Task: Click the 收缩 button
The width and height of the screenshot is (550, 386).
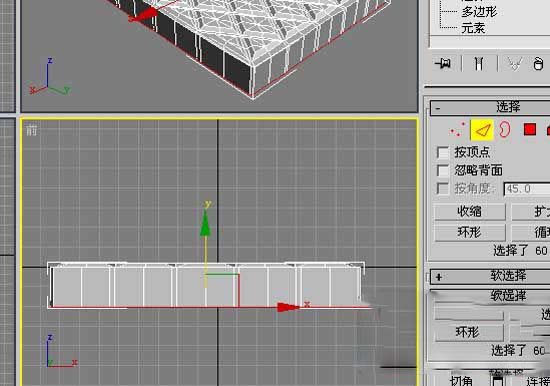Action: click(x=470, y=212)
